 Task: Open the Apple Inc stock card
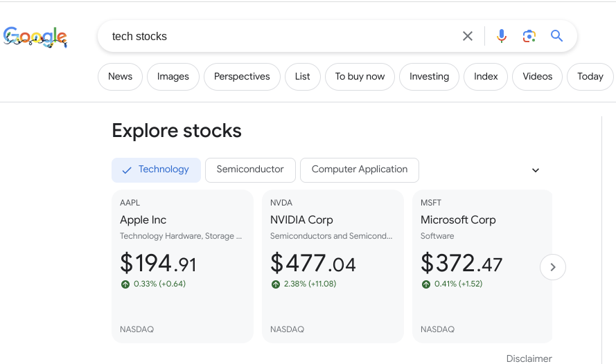pos(183,266)
